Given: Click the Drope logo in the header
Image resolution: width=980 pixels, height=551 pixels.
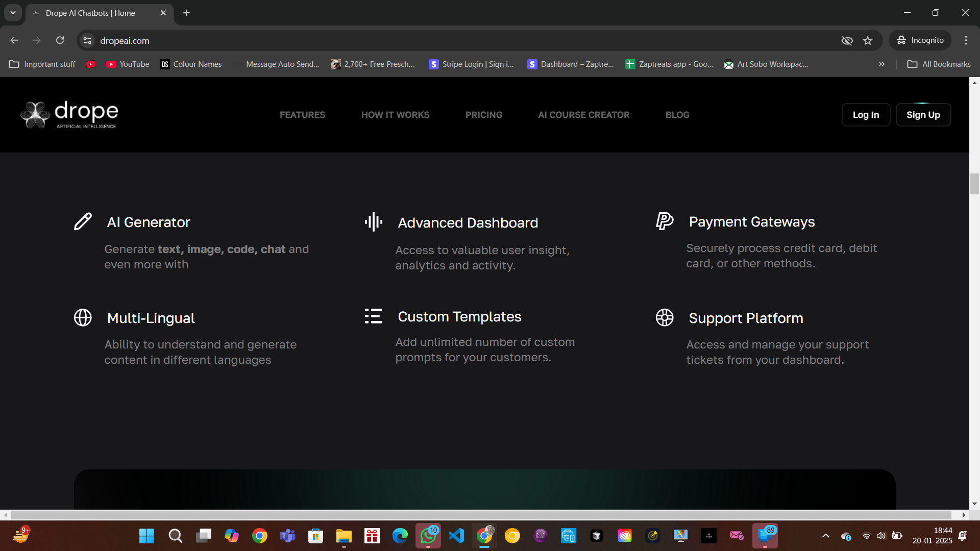Looking at the screenshot, I should pyautogui.click(x=69, y=114).
